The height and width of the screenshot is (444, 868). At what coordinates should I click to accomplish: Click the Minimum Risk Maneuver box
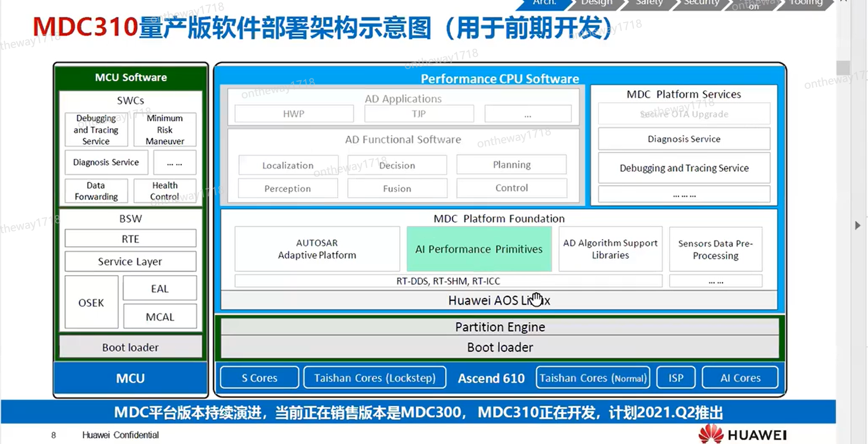coord(165,129)
